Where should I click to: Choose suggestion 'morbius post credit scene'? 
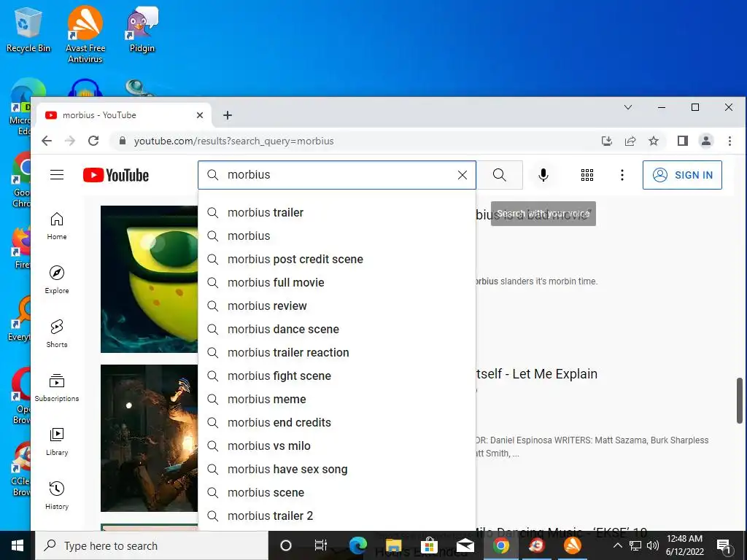(337, 259)
